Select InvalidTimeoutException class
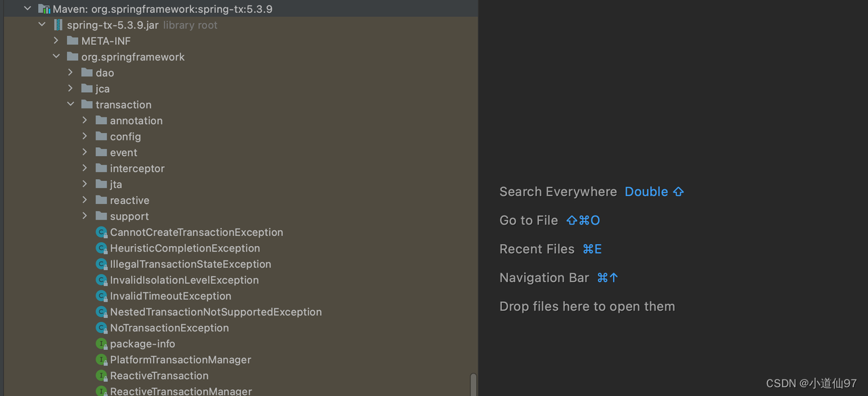 tap(171, 296)
